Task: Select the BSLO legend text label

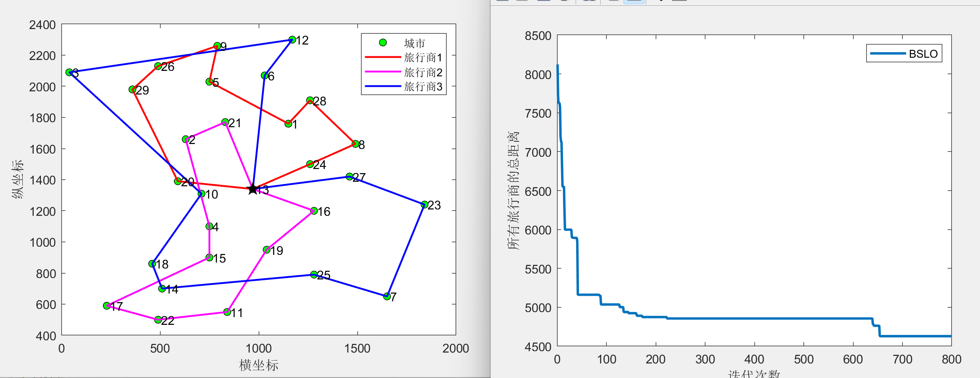Action: pos(923,54)
